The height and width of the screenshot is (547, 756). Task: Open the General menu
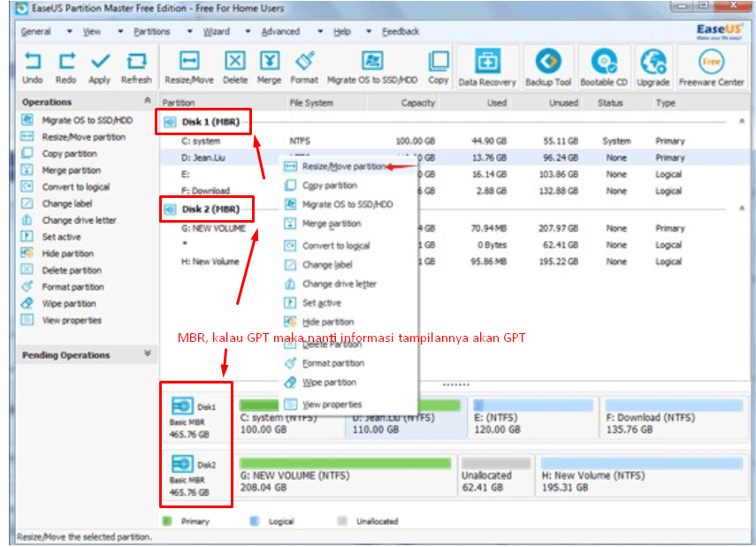point(35,31)
